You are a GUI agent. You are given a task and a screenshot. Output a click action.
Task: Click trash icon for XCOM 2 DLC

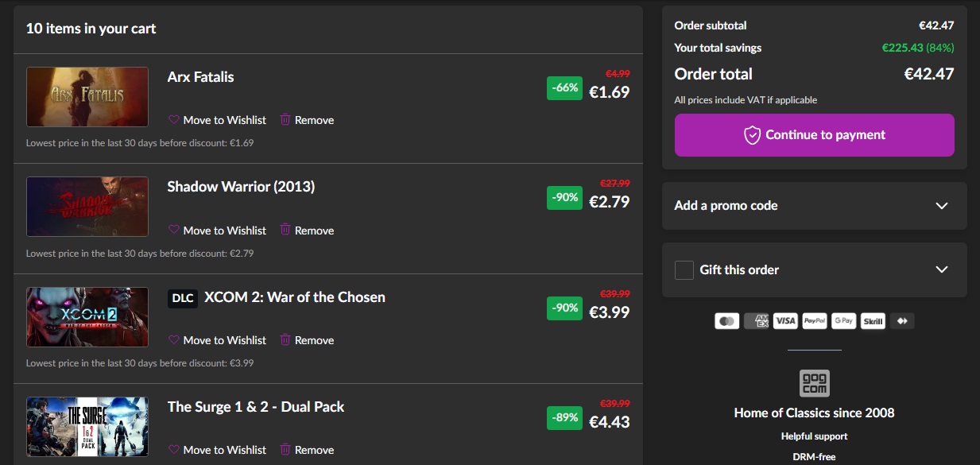tap(285, 340)
